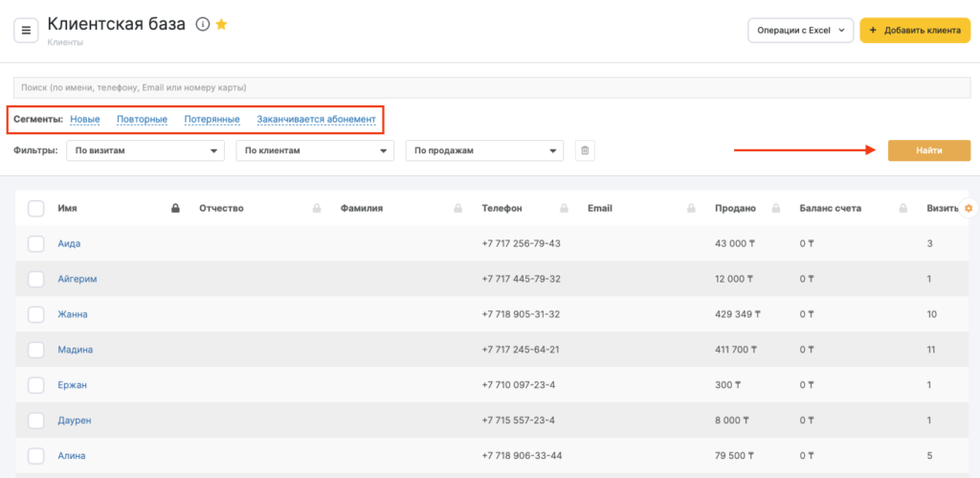Click the lock icon in Имя column
This screenshot has height=478, width=980.
point(174,208)
